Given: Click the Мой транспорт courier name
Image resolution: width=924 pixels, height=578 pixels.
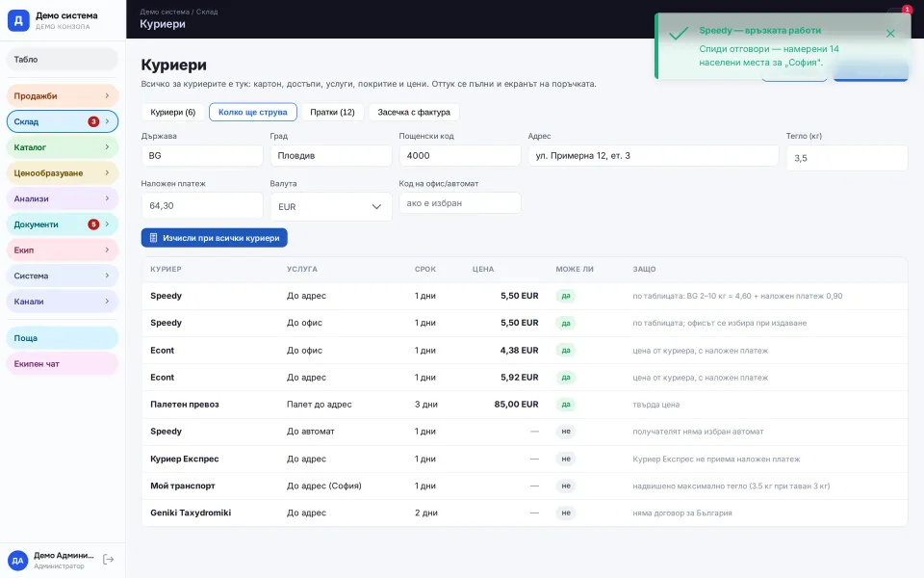Looking at the screenshot, I should pos(183,486).
